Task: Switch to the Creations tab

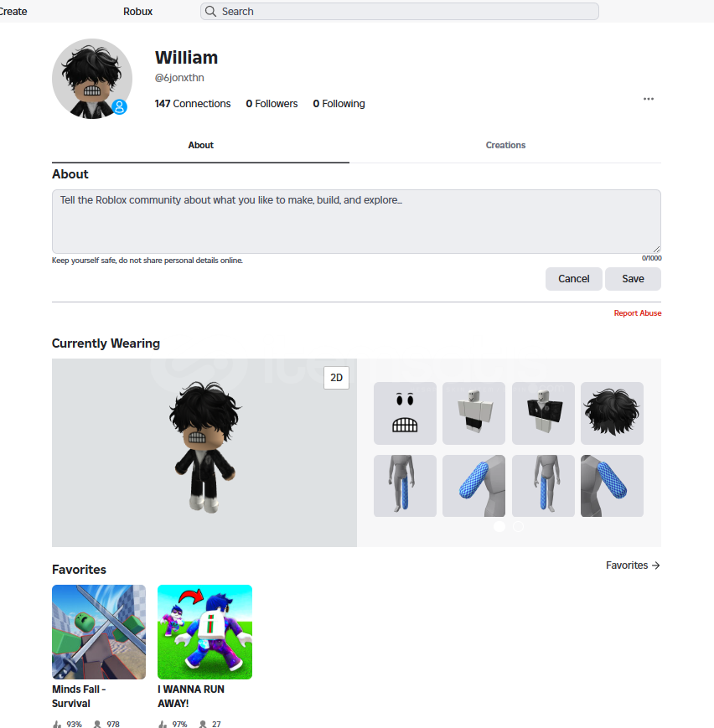Action: coord(505,145)
